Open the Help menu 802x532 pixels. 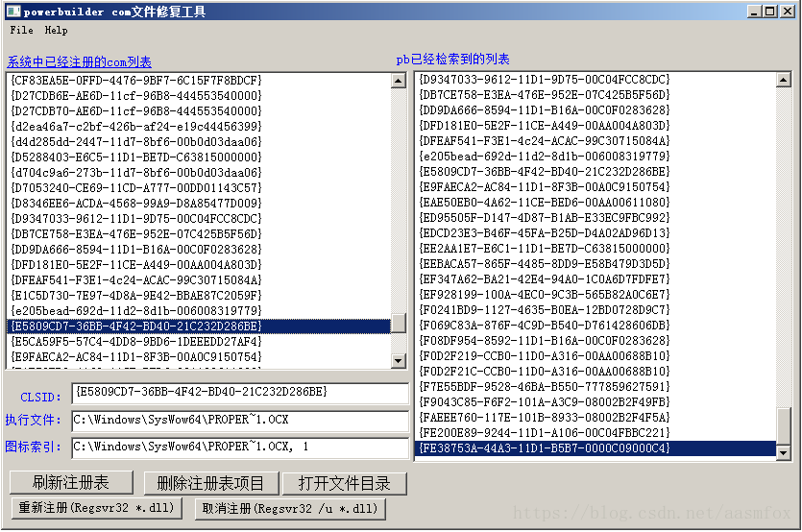click(x=56, y=30)
